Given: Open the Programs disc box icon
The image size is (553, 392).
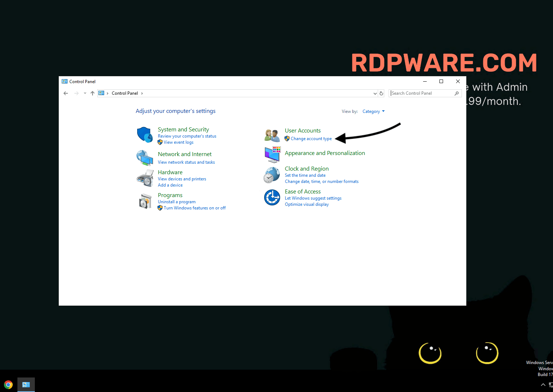Looking at the screenshot, I should click(145, 201).
